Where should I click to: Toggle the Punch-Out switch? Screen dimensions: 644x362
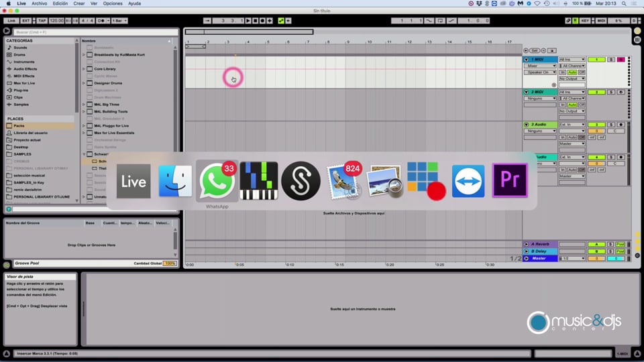[x=451, y=21]
